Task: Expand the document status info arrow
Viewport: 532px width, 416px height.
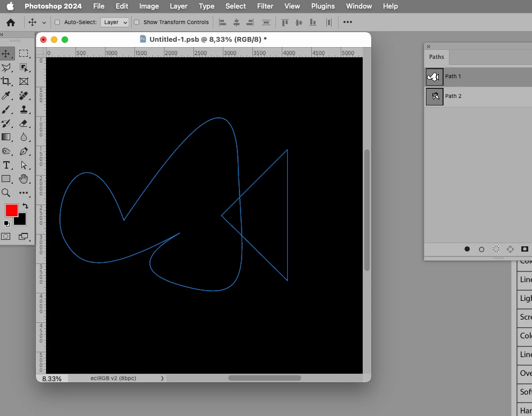Action: coord(162,379)
